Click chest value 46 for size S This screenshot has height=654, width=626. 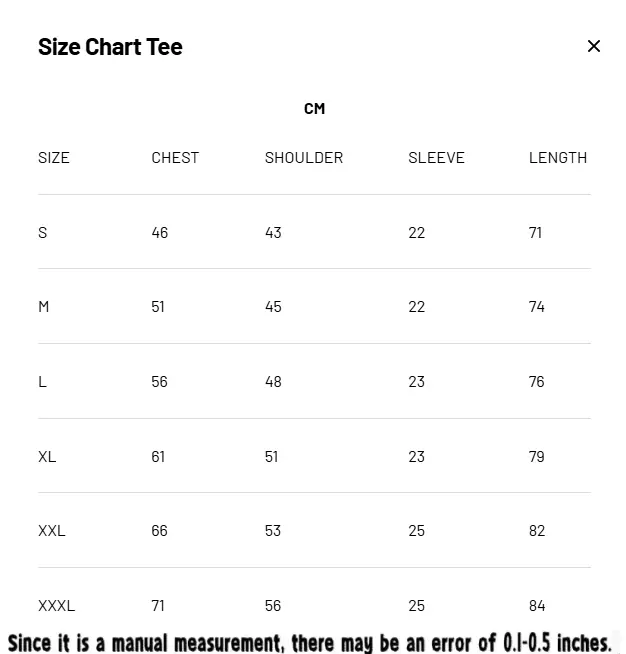pyautogui.click(x=160, y=232)
